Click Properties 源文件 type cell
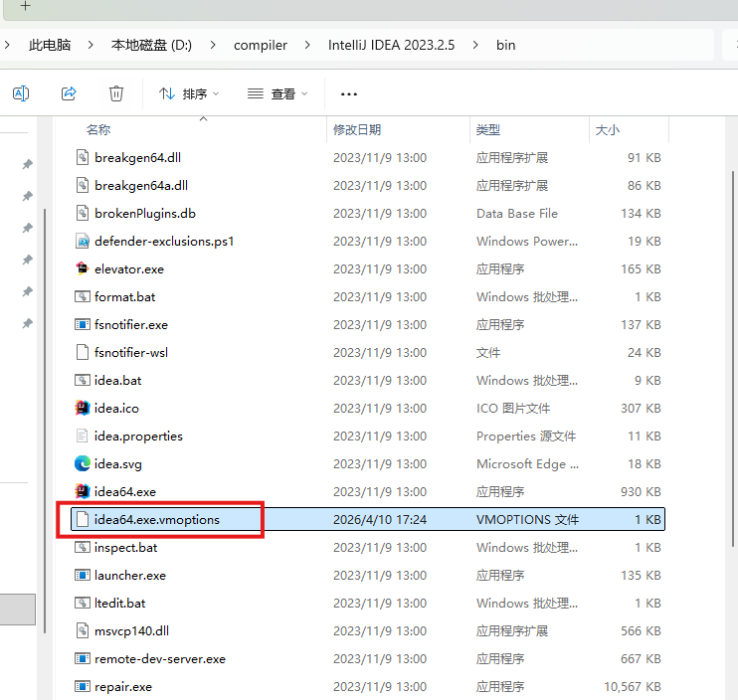The height and width of the screenshot is (700, 738). (526, 437)
